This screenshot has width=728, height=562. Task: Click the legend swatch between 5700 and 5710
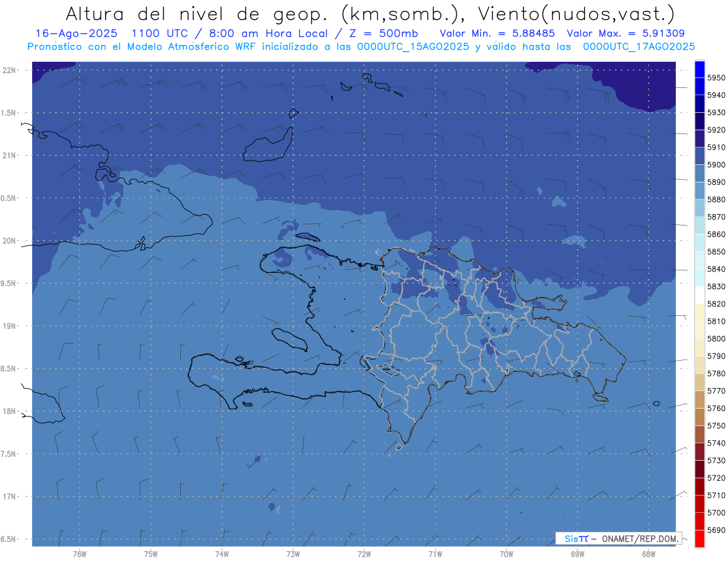pyautogui.click(x=699, y=504)
